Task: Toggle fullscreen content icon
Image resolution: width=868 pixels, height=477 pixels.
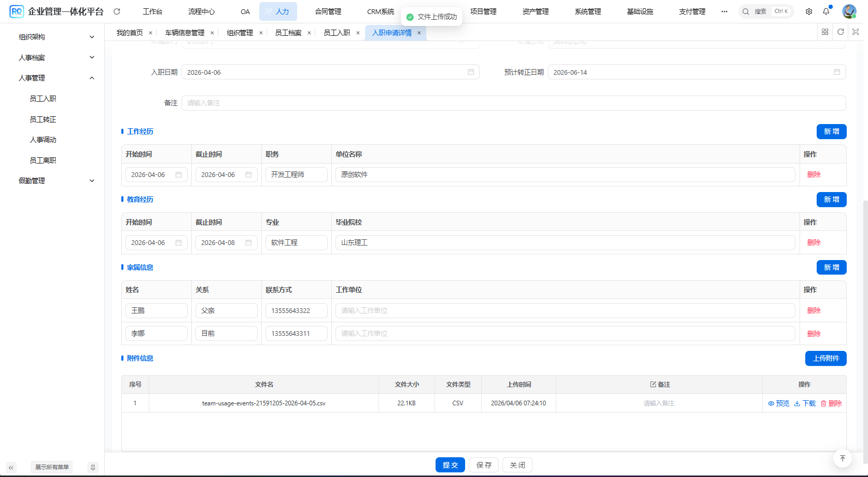Action: tap(856, 32)
